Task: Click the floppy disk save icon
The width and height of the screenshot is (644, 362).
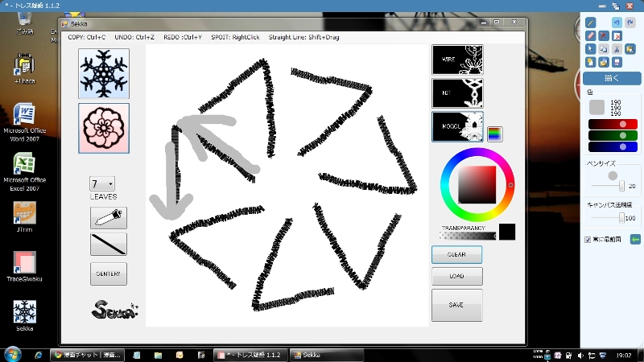Action: [x=617, y=62]
